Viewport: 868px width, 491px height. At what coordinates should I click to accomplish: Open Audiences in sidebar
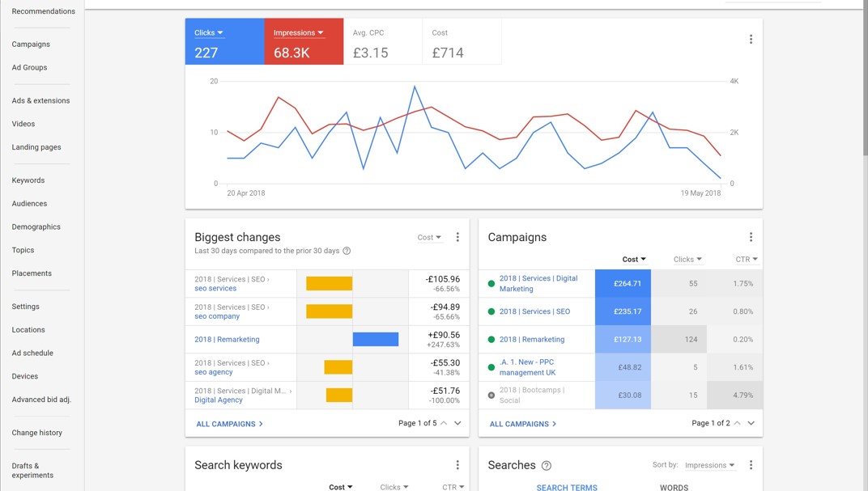tap(29, 204)
